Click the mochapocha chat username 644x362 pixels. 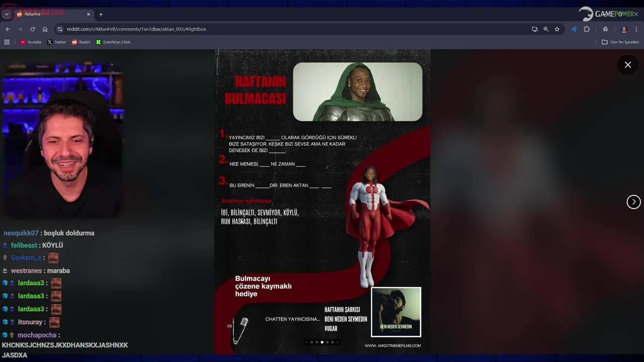37,335
